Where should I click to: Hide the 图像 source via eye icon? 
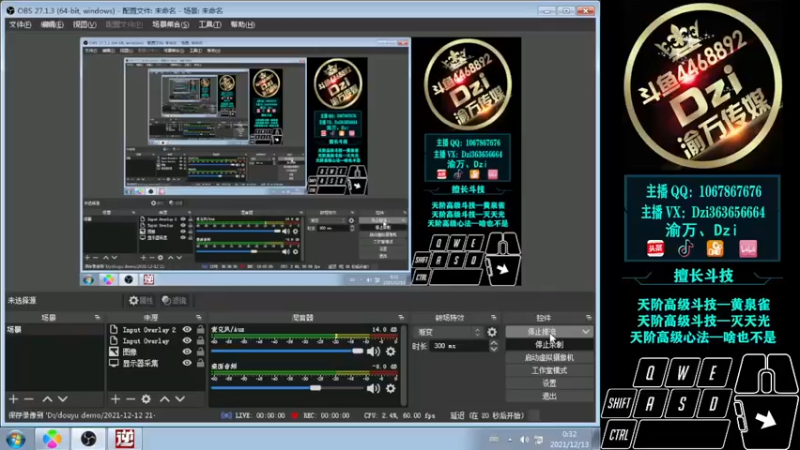[187, 352]
